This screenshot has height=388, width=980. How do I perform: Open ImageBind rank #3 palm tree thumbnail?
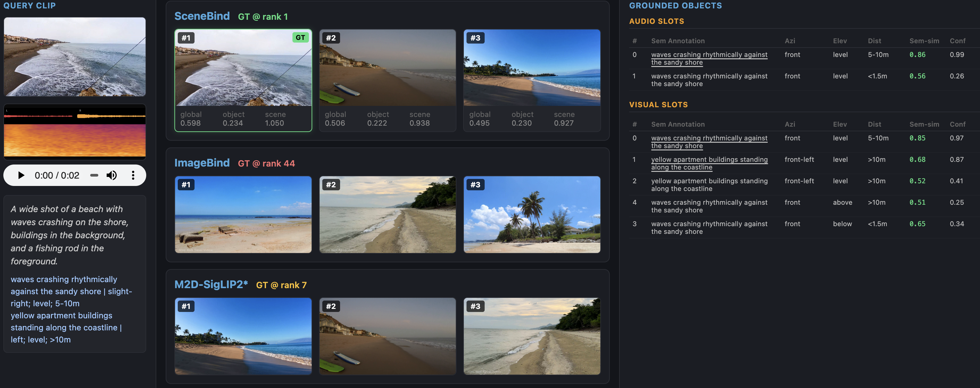[x=532, y=214]
